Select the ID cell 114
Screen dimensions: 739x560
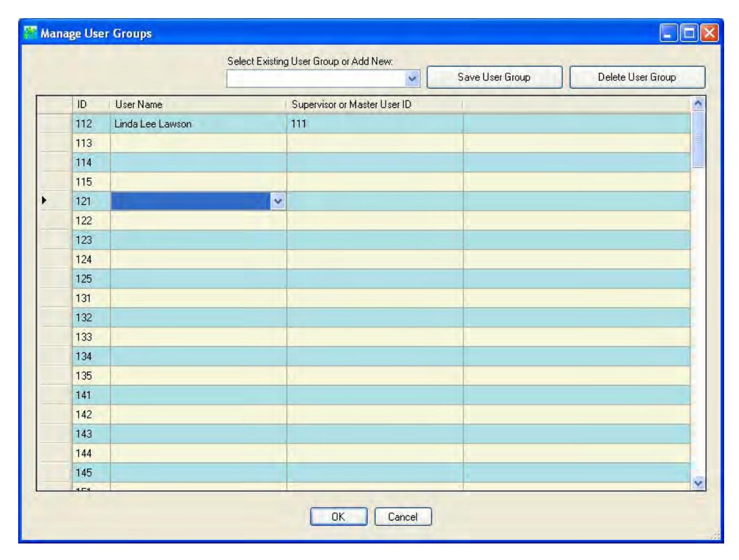pyautogui.click(x=91, y=162)
